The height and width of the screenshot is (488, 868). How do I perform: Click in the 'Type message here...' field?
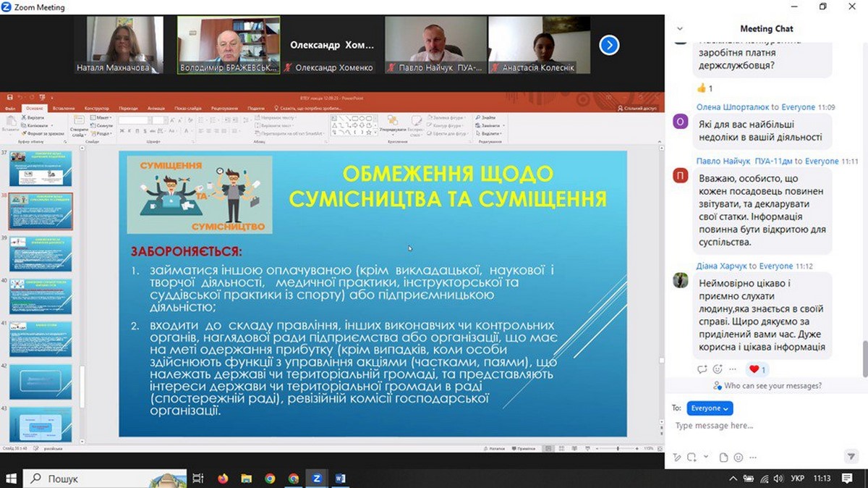(x=759, y=426)
